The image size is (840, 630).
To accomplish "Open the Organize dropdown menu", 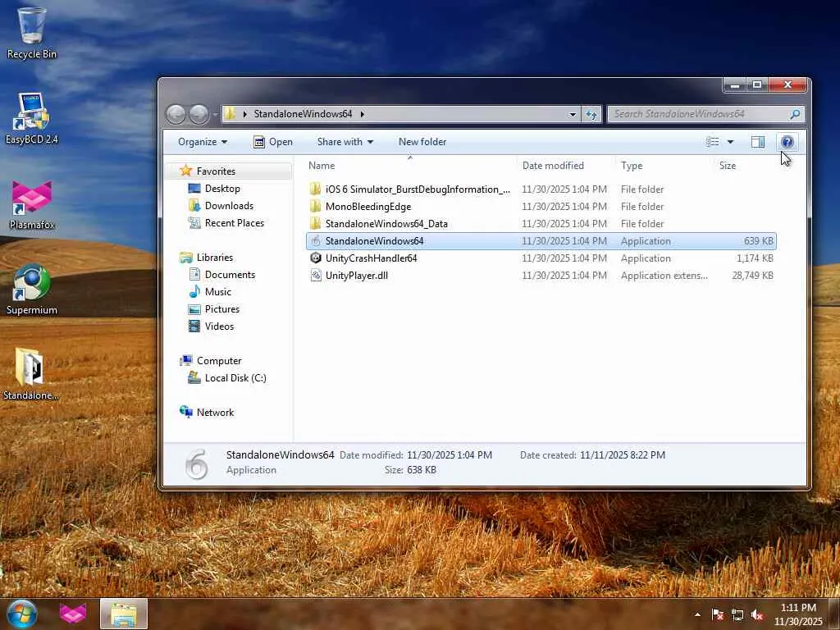I will pyautogui.click(x=203, y=142).
